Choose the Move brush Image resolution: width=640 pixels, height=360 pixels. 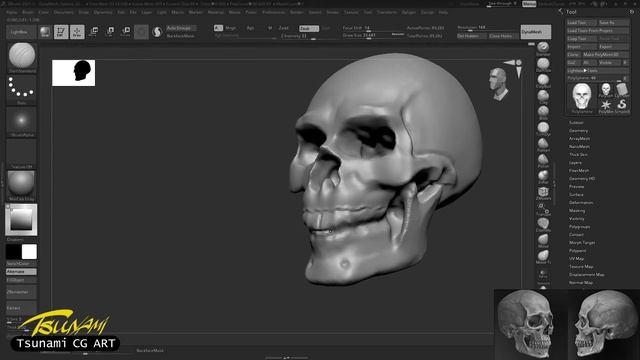tap(543, 241)
